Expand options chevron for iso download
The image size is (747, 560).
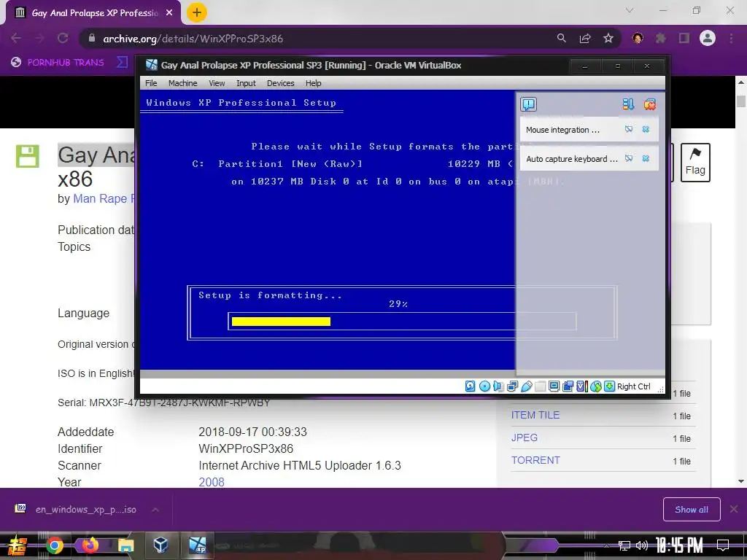pos(155,510)
